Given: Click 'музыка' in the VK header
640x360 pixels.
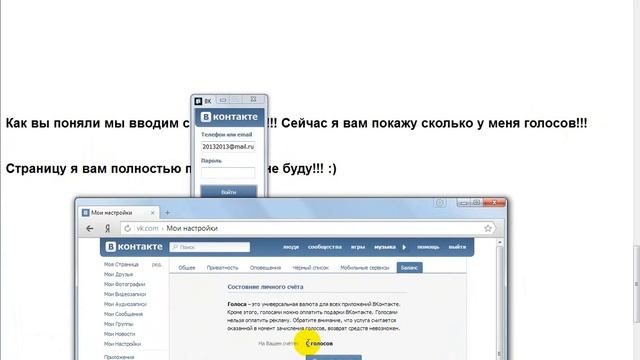Looking at the screenshot, I should coord(384,247).
